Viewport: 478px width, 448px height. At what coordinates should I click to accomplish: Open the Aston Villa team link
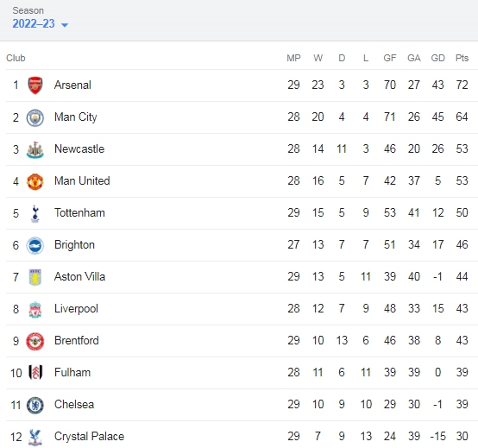click(x=79, y=276)
